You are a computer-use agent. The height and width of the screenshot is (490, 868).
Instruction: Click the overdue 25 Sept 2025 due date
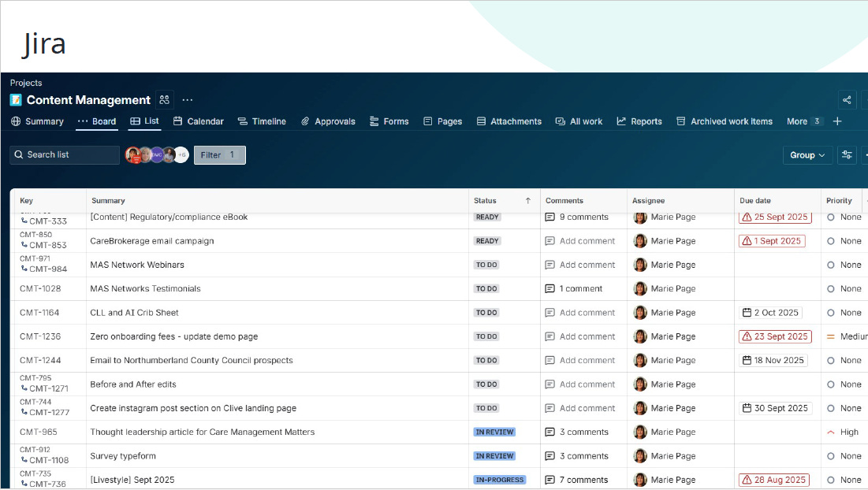(775, 217)
